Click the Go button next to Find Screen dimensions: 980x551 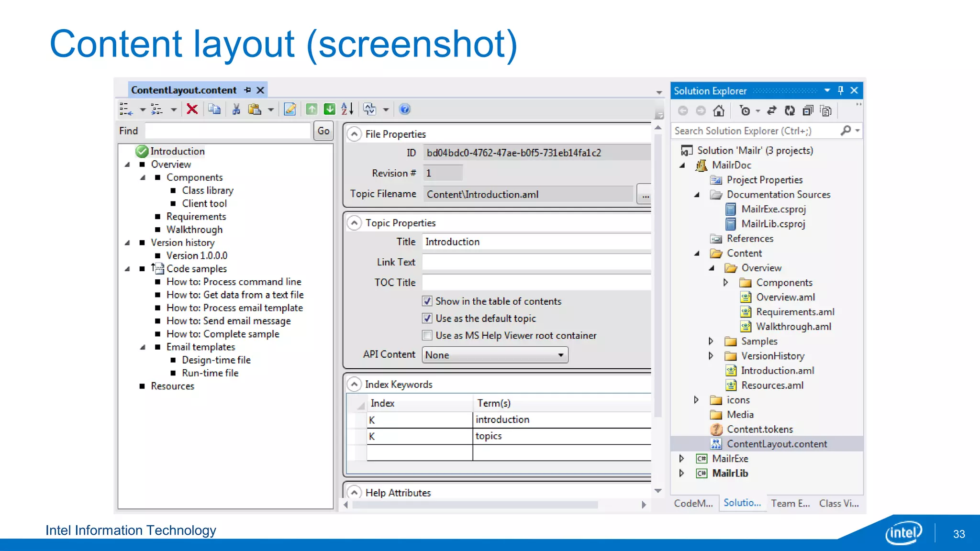[x=323, y=131]
